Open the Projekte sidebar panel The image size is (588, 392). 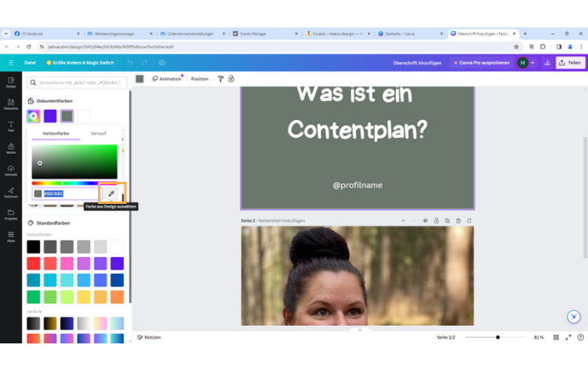click(x=11, y=215)
